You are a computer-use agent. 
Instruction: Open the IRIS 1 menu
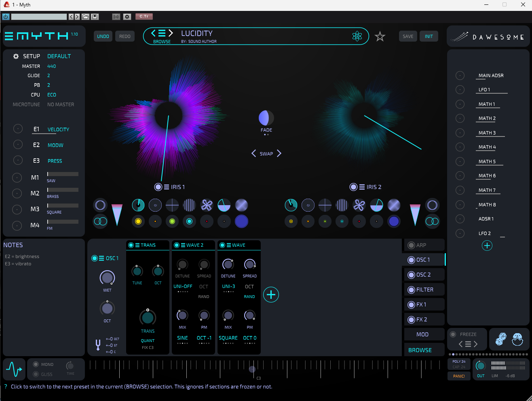(167, 187)
